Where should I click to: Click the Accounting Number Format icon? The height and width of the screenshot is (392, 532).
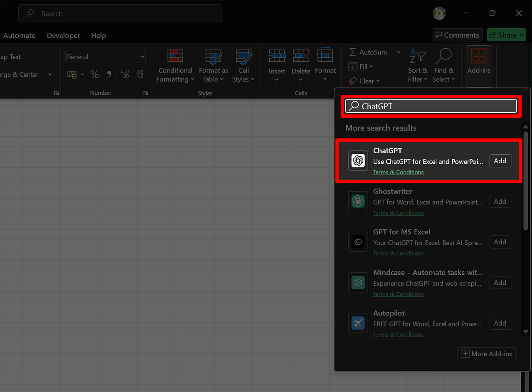pos(72,74)
